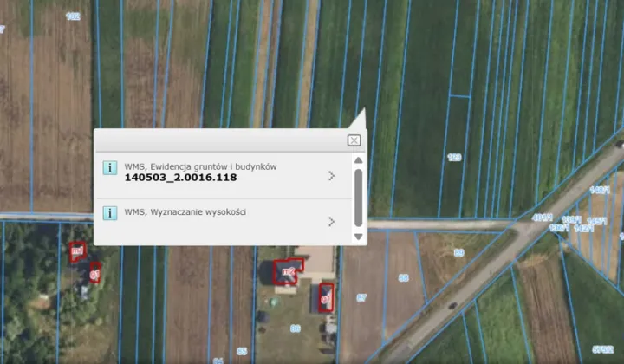Click popup scrollbar up arrow

tap(358, 160)
